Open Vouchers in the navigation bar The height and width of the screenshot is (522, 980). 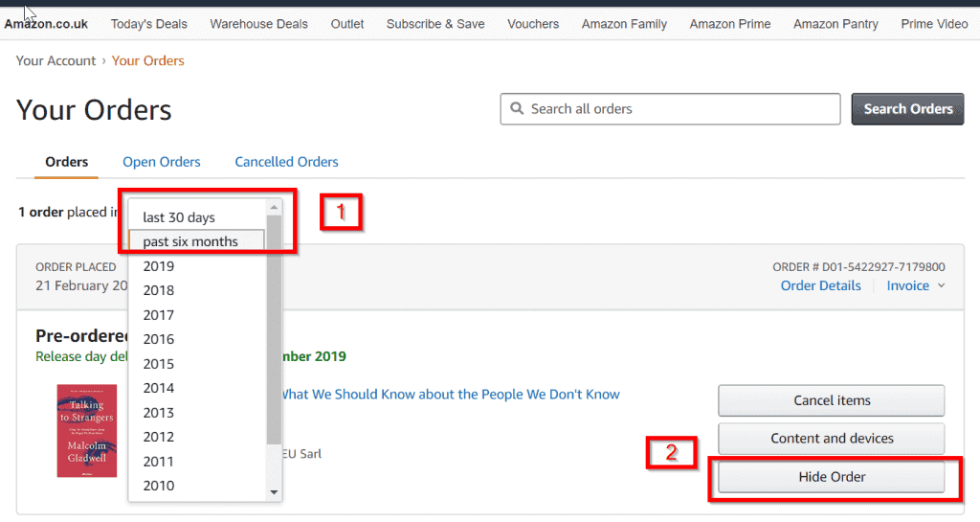[533, 24]
